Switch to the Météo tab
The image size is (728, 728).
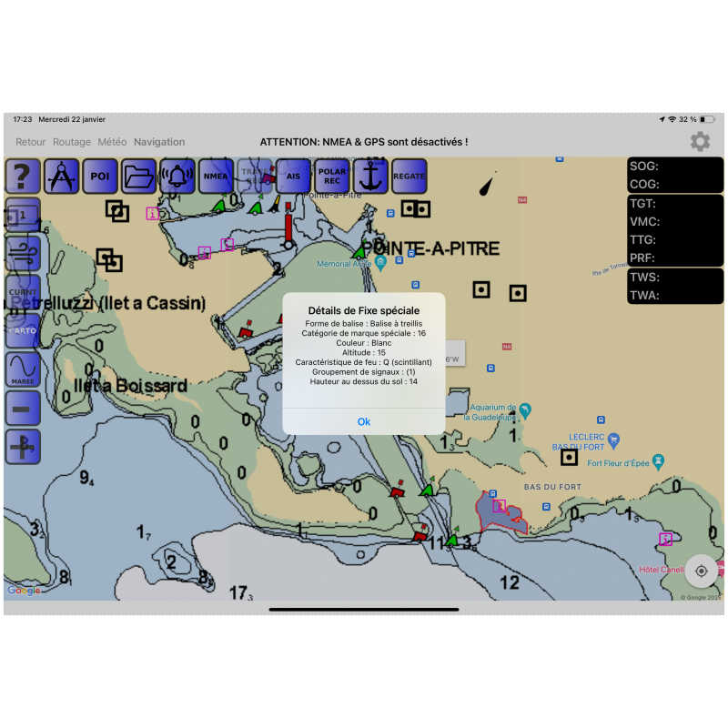pos(112,142)
